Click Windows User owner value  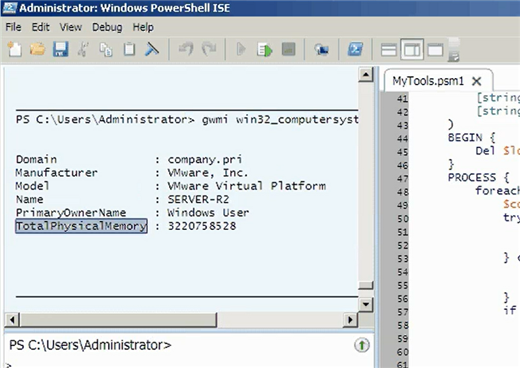[208, 213]
